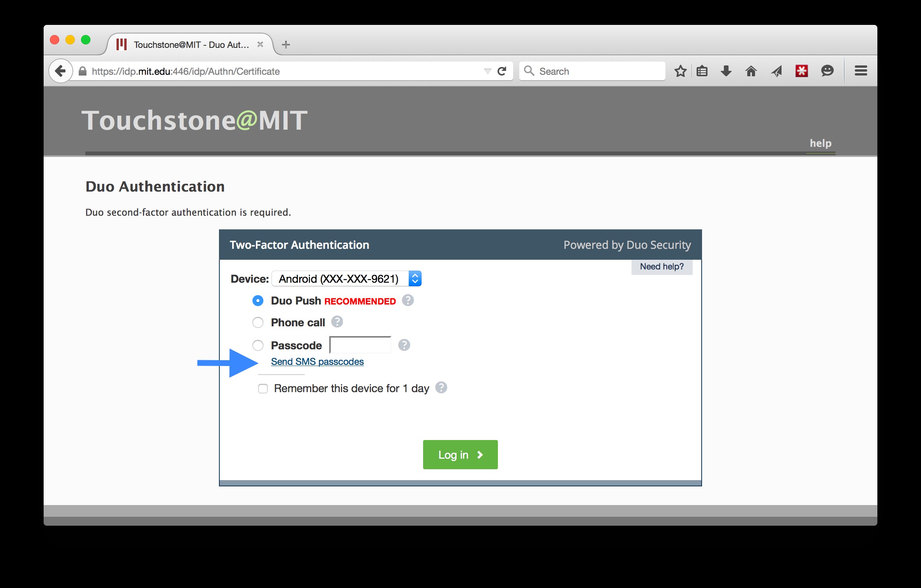Viewport: 921px width, 588px height.
Task: Open the downloads arrow icon
Action: [726, 71]
